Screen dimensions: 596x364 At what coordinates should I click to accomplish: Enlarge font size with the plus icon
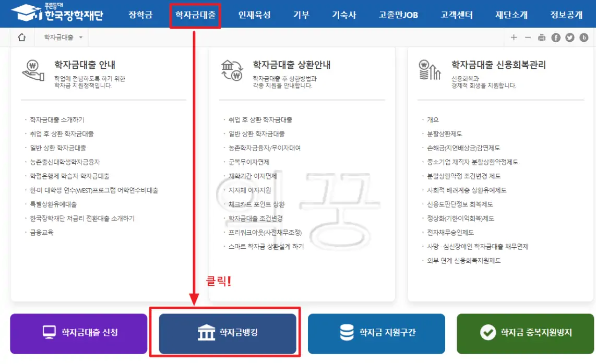coord(514,38)
